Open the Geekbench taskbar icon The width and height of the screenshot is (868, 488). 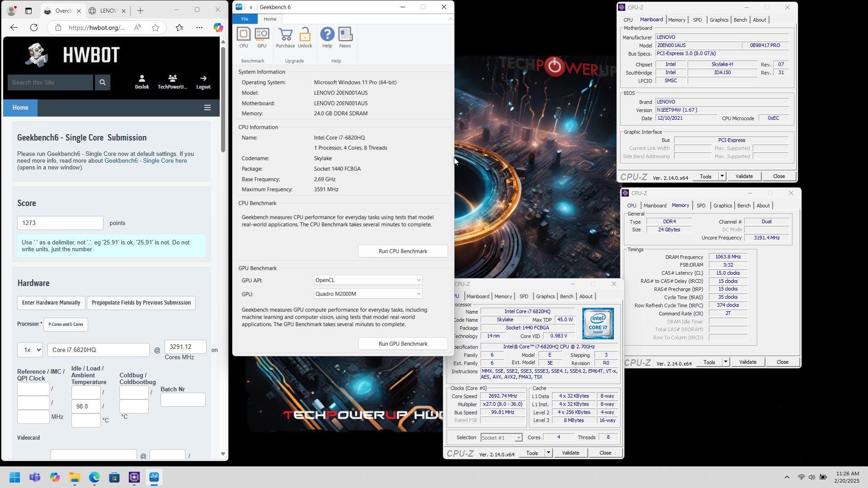coord(154,477)
